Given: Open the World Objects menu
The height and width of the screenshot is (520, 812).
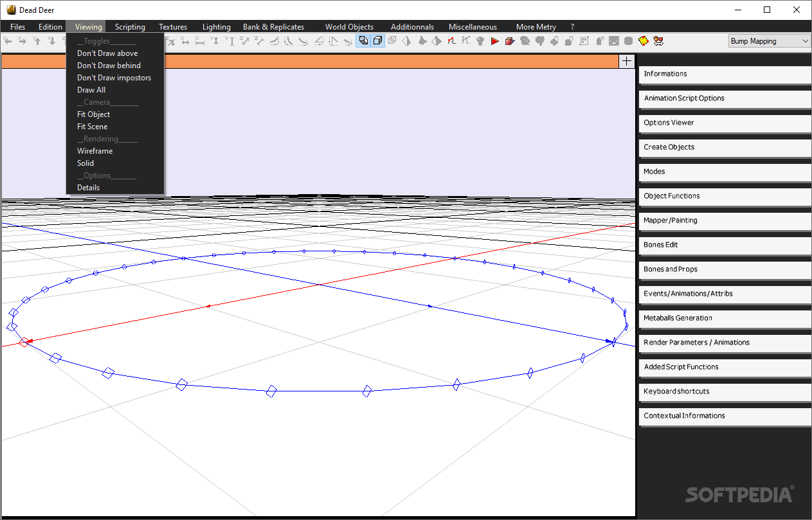Looking at the screenshot, I should (349, 27).
